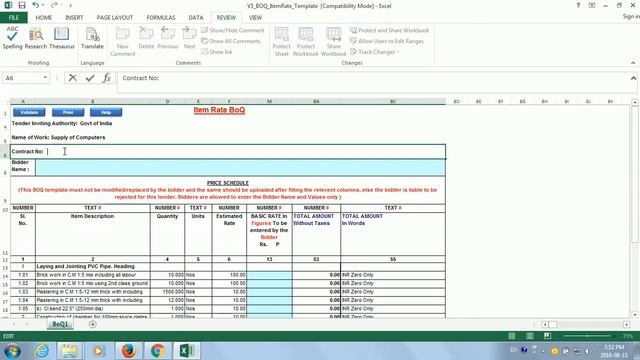Click the vertical scrollbar up arrow

[x=635, y=102]
